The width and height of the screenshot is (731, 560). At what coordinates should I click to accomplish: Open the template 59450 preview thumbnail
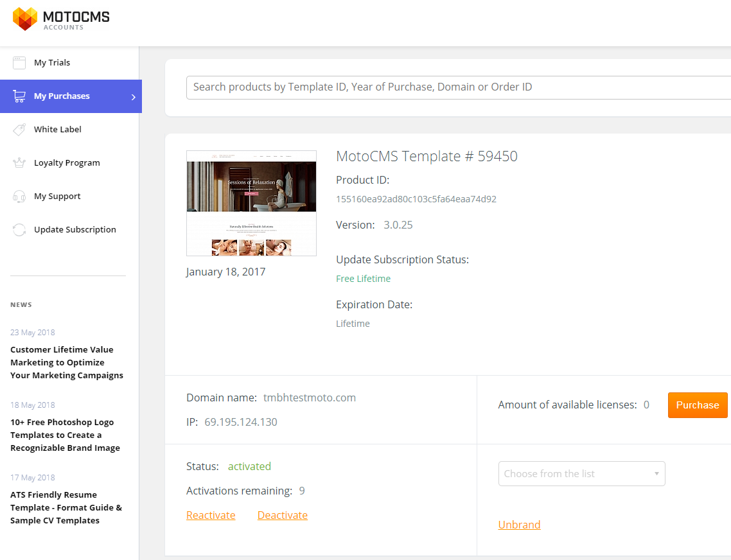click(251, 204)
